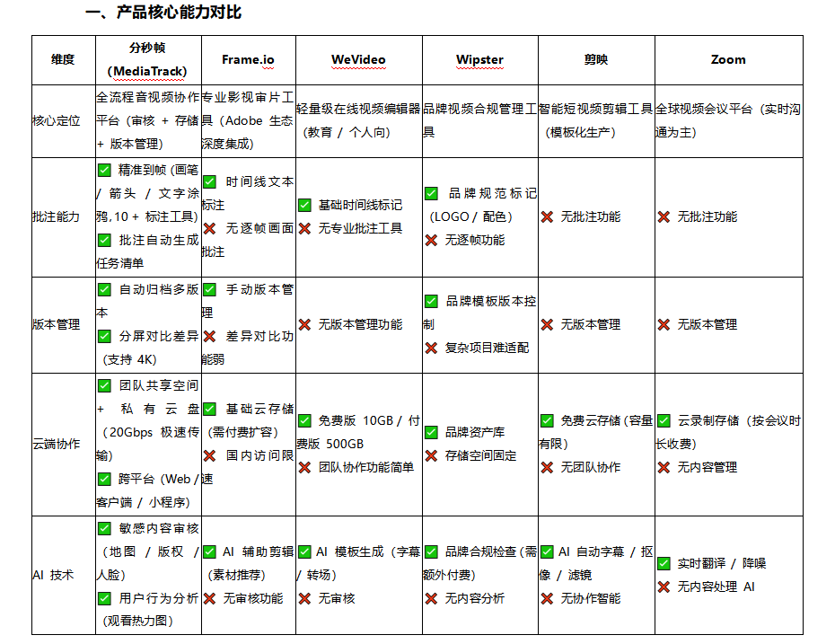
Task: Select the green check before AI 自动字幕
Action: [x=547, y=551]
